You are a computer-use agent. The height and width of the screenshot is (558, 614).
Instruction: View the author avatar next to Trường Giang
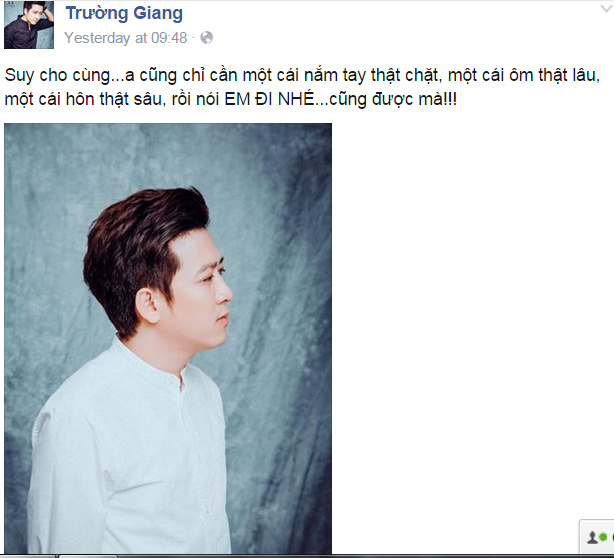tap(29, 25)
